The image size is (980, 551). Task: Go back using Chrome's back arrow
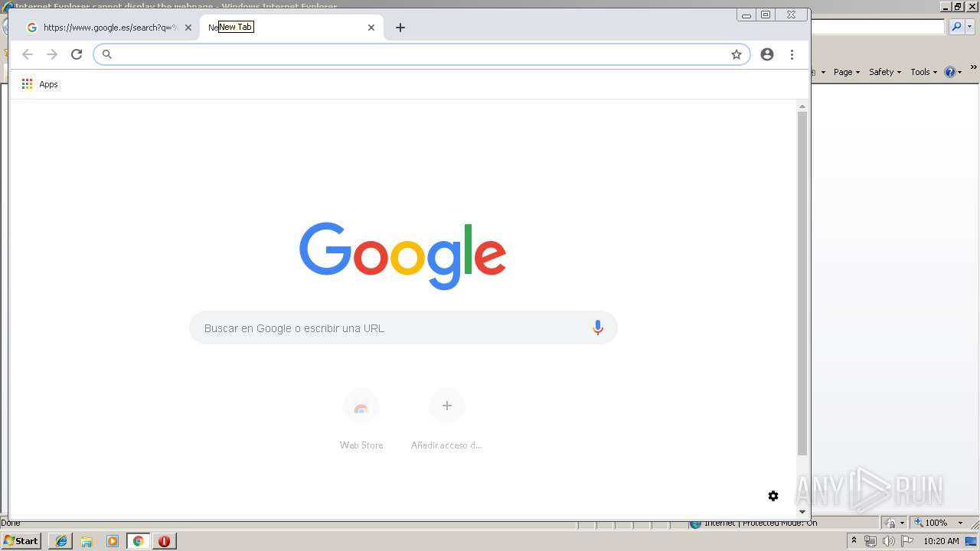click(x=28, y=54)
